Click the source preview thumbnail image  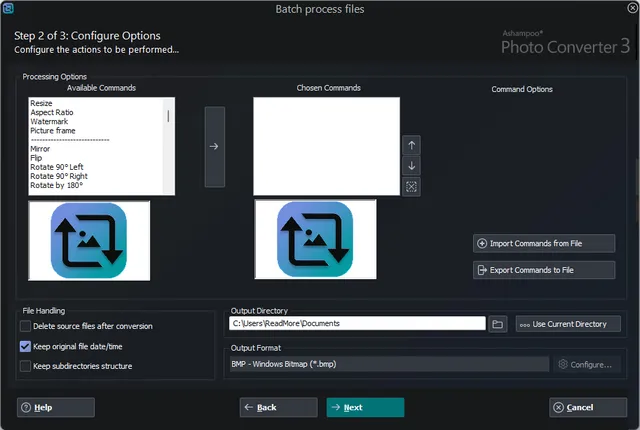coord(90,240)
